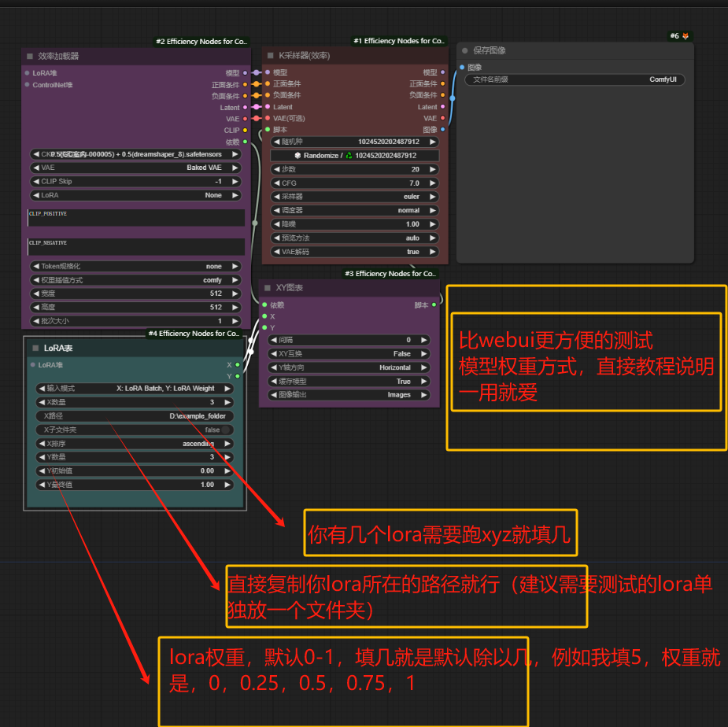Click the 依赖 input port on XY图表
This screenshot has width=728, height=727.
click(264, 305)
